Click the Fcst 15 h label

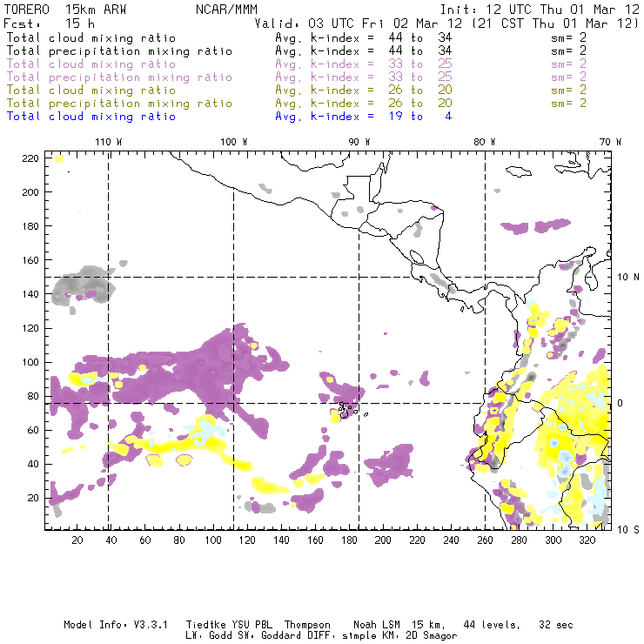pyautogui.click(x=50, y=23)
